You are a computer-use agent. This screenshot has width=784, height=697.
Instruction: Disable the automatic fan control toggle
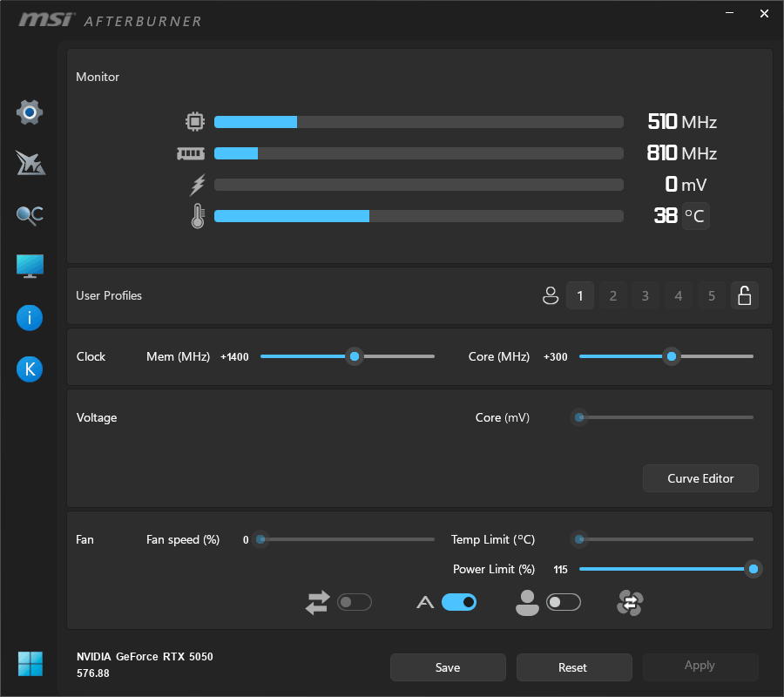pos(459,602)
